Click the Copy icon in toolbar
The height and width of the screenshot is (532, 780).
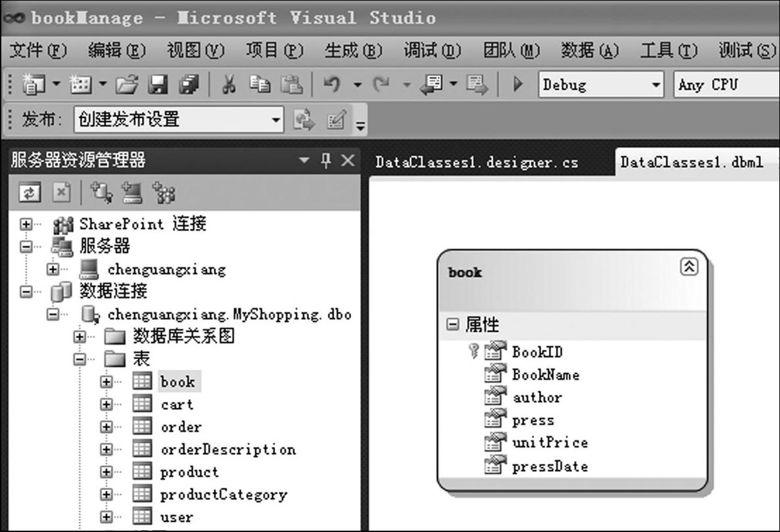coord(259,84)
